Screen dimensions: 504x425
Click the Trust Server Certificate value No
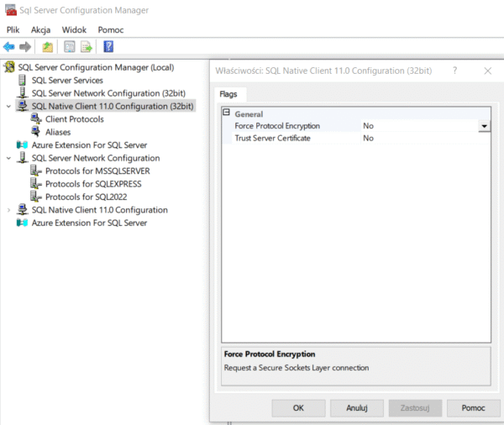tap(369, 139)
